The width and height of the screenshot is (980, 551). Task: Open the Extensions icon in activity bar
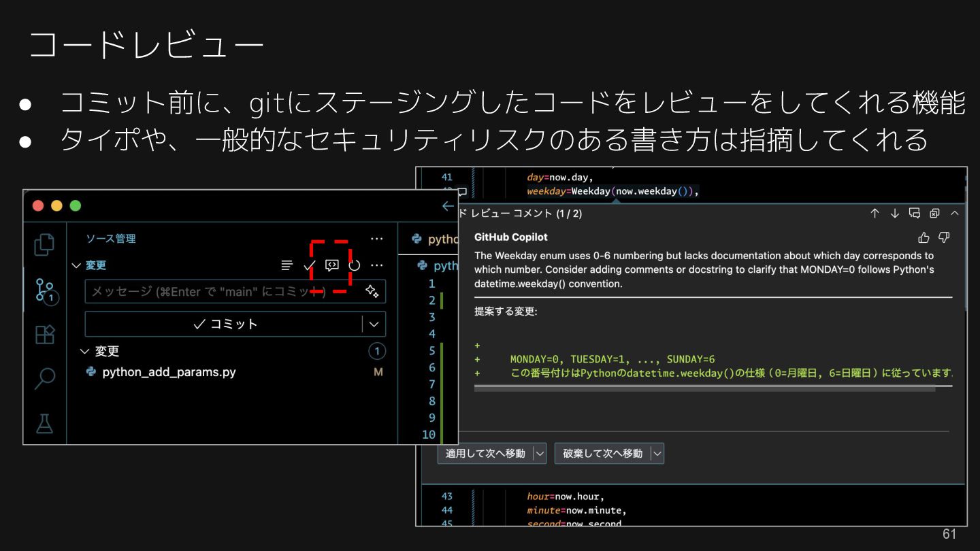[x=45, y=335]
